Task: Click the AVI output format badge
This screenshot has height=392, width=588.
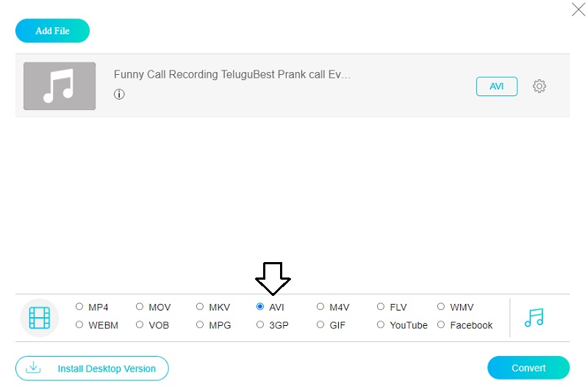Action: point(497,86)
